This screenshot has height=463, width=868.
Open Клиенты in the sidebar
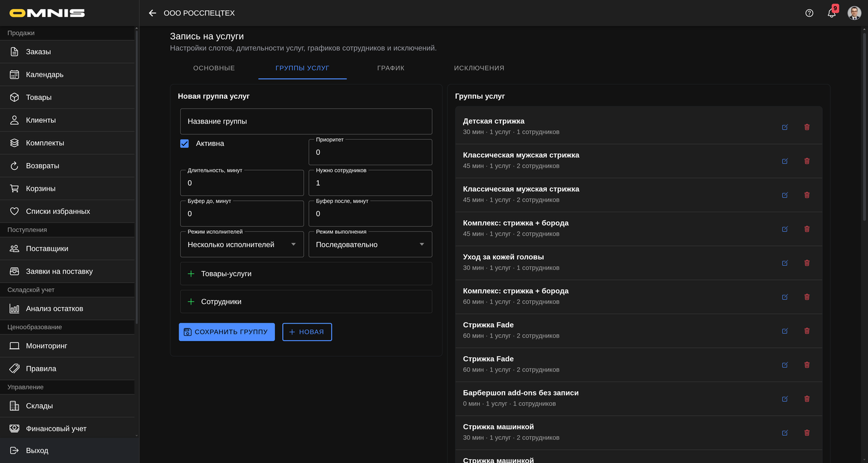68,121
